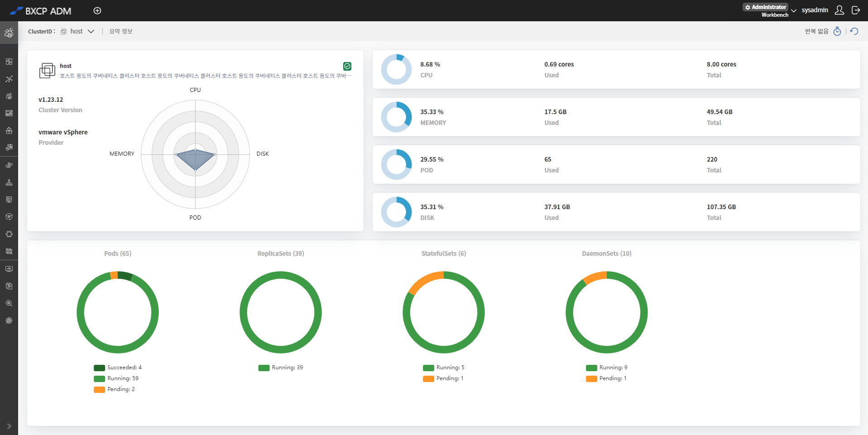Click the 0.69 cores used value
Image resolution: width=868 pixels, height=435 pixels.
click(x=559, y=64)
